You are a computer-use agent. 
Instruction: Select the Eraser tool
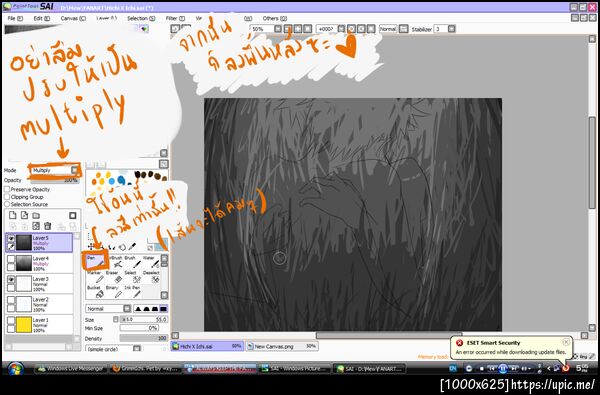click(114, 276)
